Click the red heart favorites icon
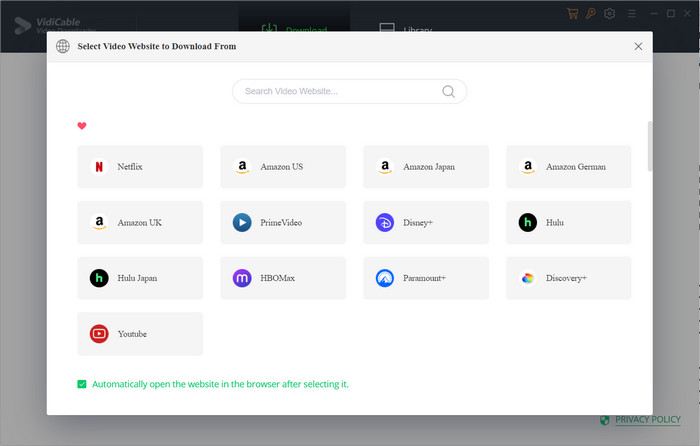Viewport: 700px width, 446px height. point(82,126)
